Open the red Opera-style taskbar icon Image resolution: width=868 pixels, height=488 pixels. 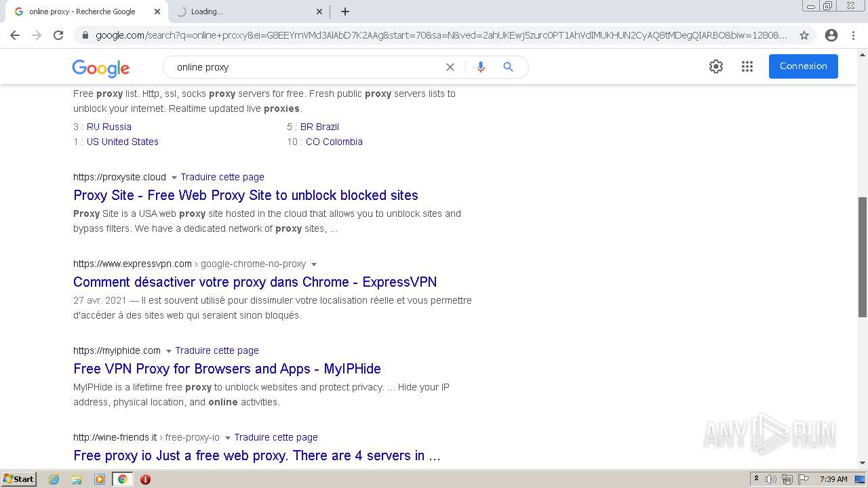click(145, 479)
